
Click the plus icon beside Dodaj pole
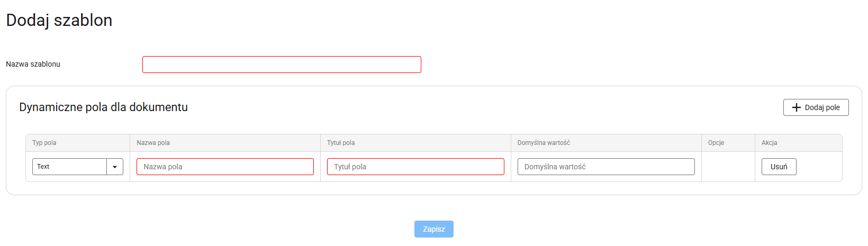[x=796, y=107]
